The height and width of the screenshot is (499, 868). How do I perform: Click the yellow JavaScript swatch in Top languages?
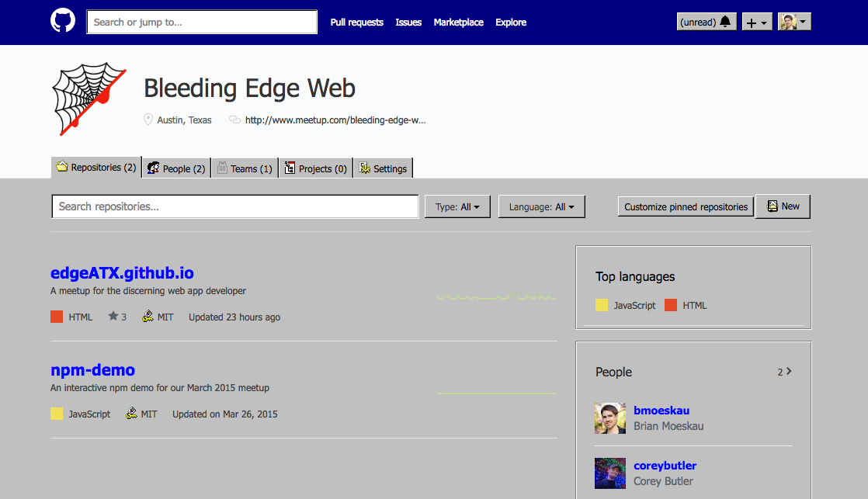pos(601,305)
